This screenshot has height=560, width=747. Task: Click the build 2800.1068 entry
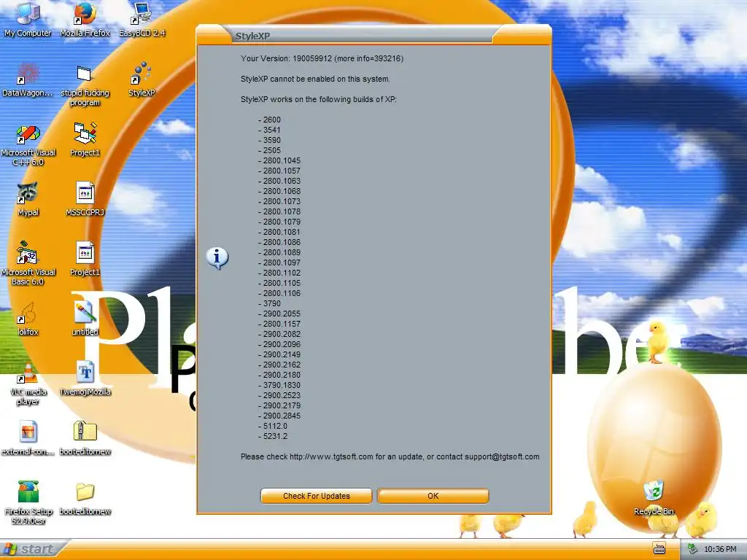(x=279, y=191)
